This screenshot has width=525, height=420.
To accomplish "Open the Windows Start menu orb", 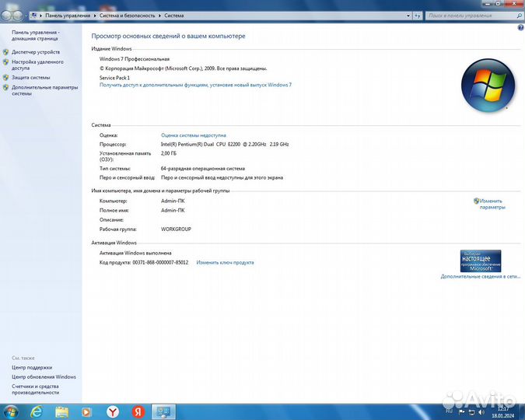I will pos(11,412).
